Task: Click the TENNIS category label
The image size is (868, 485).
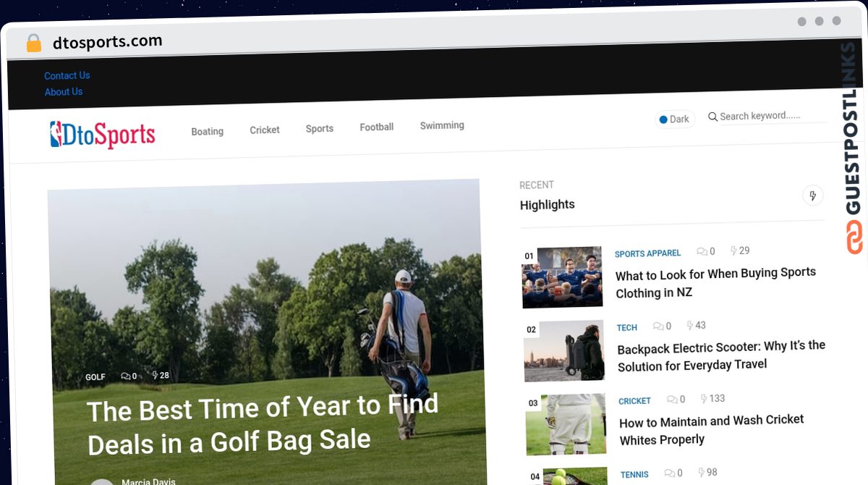Action: tap(634, 475)
